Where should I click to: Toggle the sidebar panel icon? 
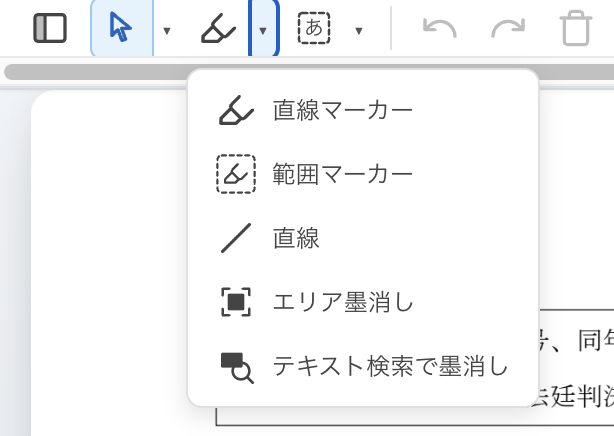coord(50,28)
